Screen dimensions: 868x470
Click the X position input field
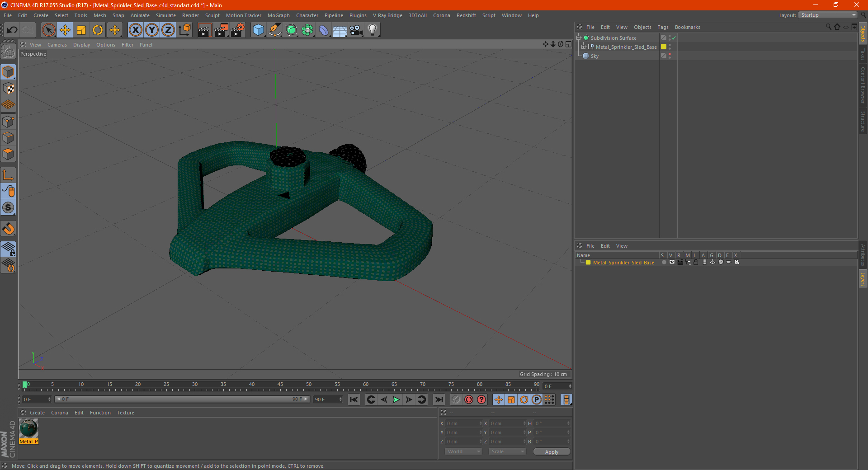463,423
